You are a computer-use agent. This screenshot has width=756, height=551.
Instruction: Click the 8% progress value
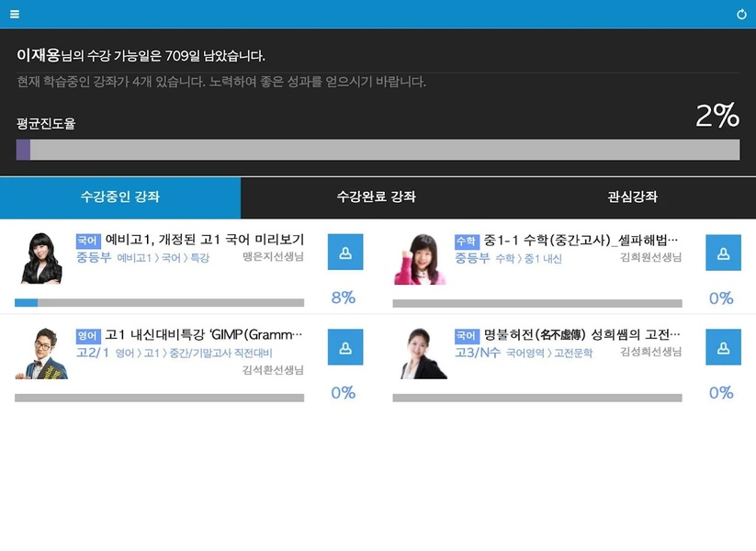(344, 298)
